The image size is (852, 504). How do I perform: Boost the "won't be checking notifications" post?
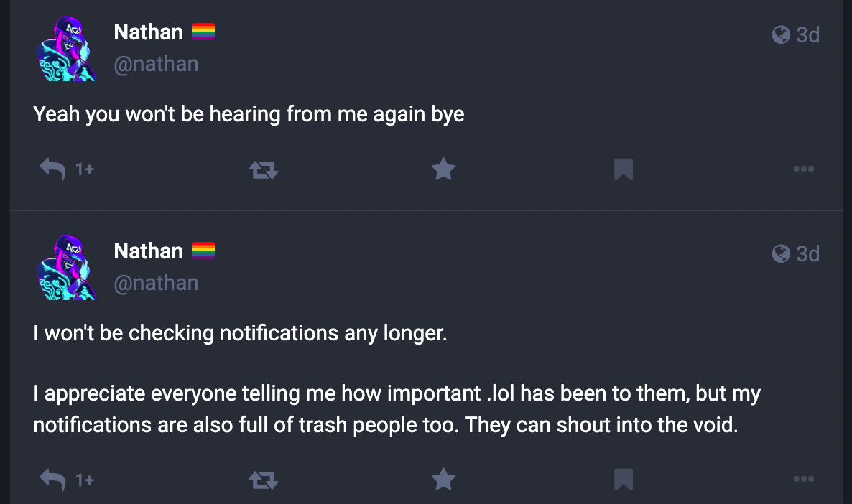[x=264, y=480]
